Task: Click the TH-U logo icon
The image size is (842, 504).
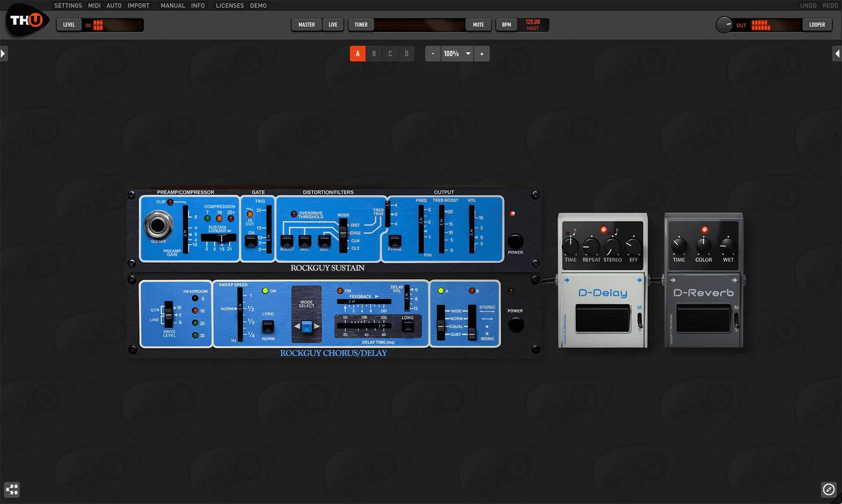Action: coord(27,21)
